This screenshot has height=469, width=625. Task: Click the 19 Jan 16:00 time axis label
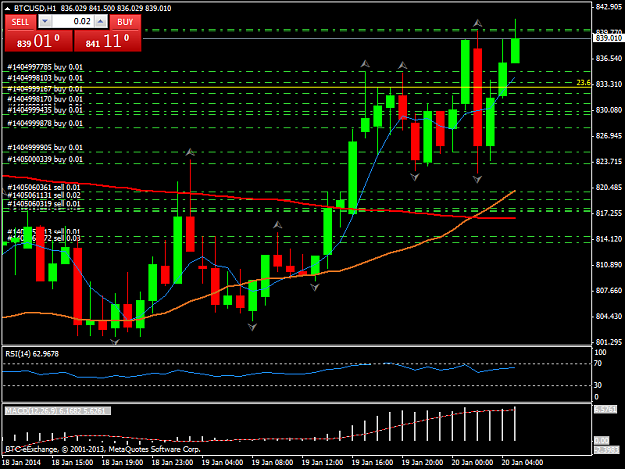click(372, 463)
